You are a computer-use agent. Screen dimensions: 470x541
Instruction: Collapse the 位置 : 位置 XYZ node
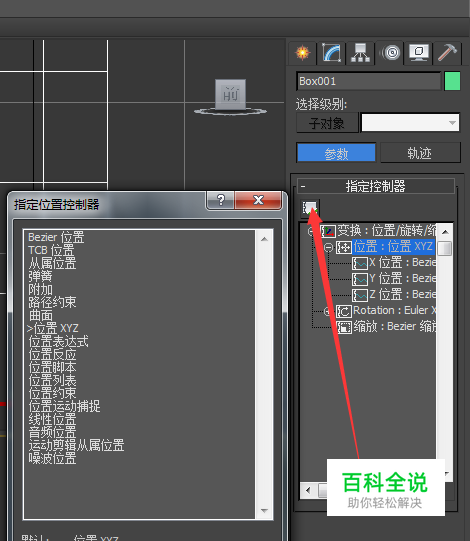pos(329,247)
